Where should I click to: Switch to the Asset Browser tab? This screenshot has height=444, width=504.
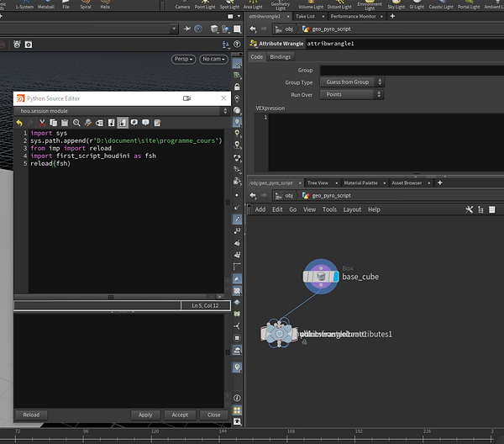pos(407,183)
